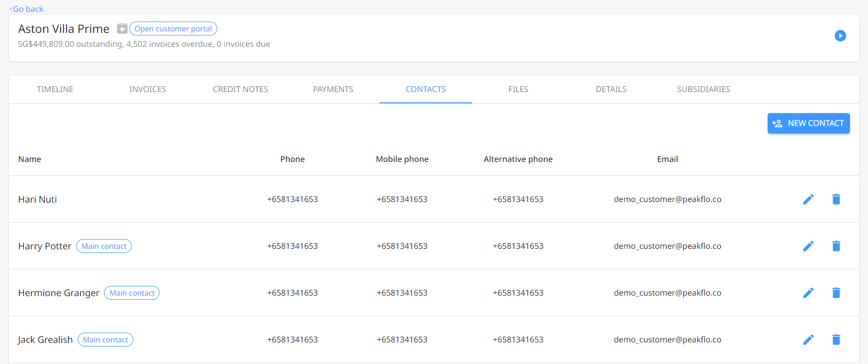Open the Invoices tab
This screenshot has width=868, height=364.
pyautogui.click(x=148, y=89)
